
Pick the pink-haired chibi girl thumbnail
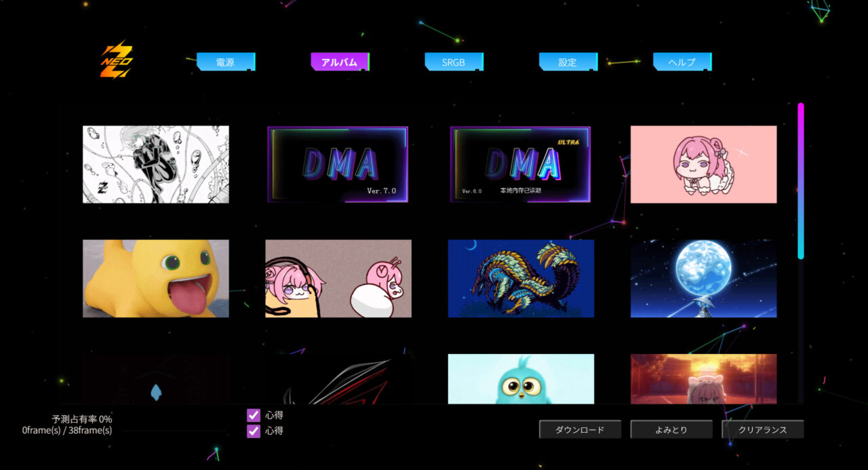click(x=703, y=164)
